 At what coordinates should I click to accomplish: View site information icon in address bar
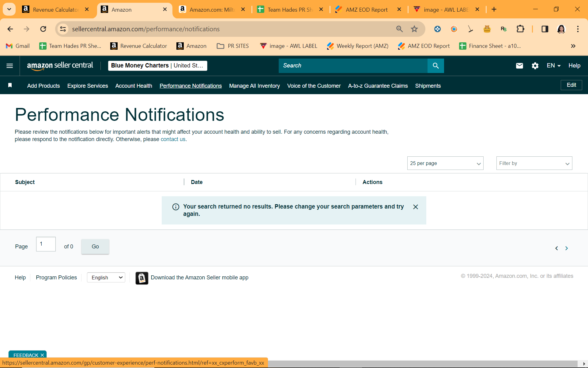(x=63, y=29)
